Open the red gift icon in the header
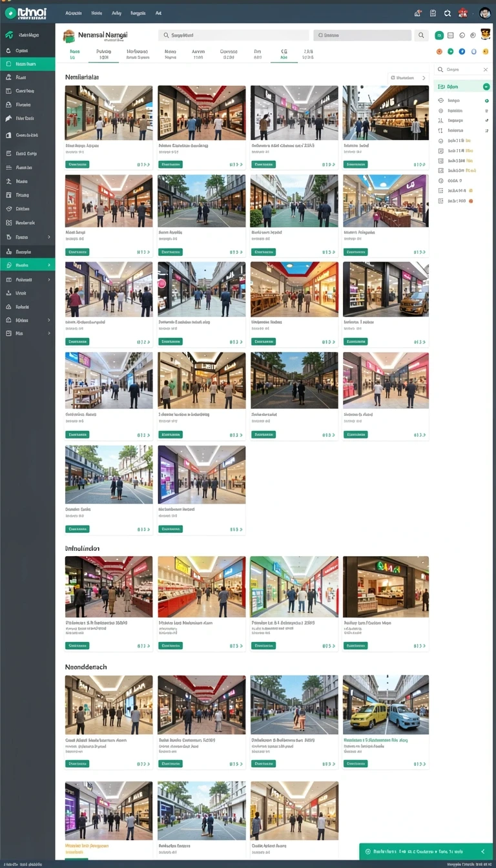The height and width of the screenshot is (868, 496). coord(463,13)
